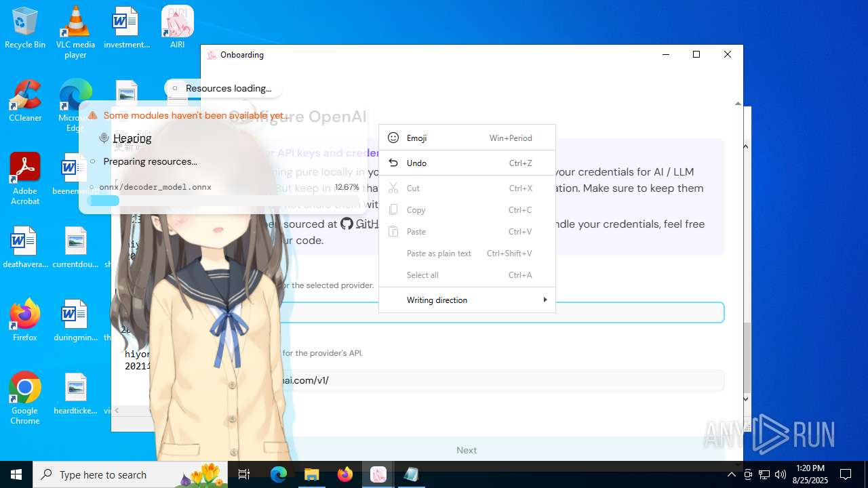Open the Action Center notifications icon
The image size is (868, 488).
pos(846,474)
